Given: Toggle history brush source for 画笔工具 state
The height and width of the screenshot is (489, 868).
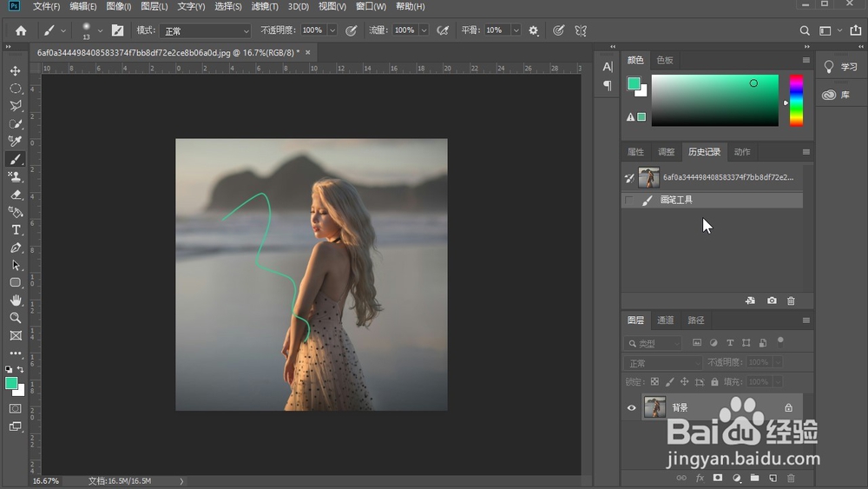Looking at the screenshot, I should pos(629,201).
